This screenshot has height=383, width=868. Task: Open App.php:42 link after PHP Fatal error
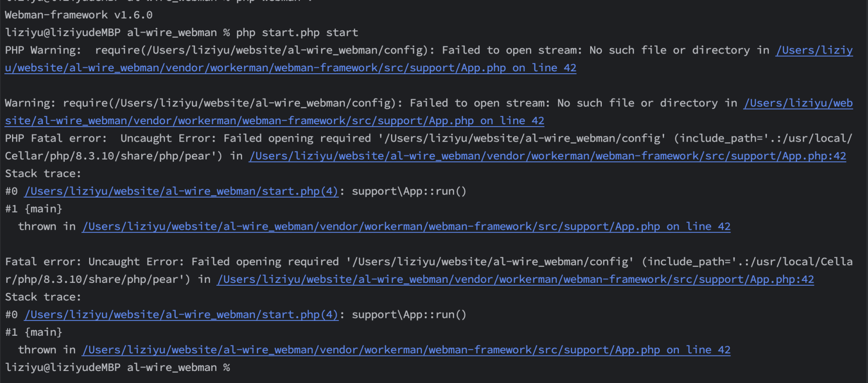click(548, 156)
